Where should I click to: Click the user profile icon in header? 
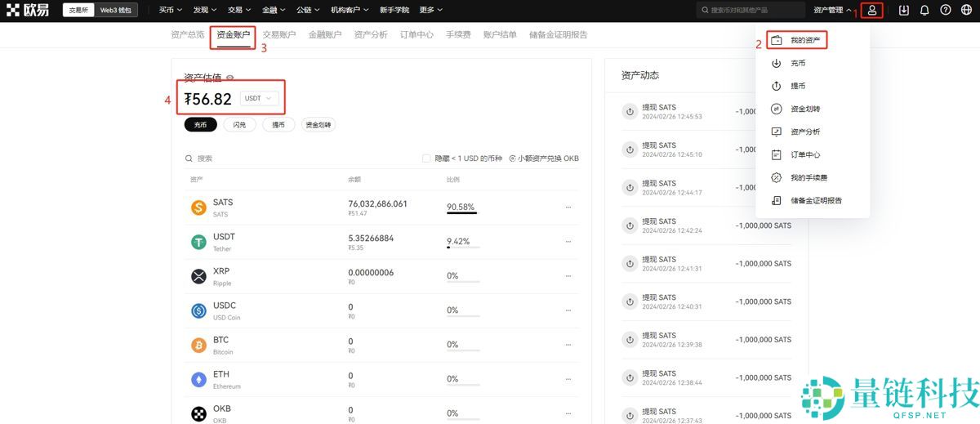pos(872,11)
